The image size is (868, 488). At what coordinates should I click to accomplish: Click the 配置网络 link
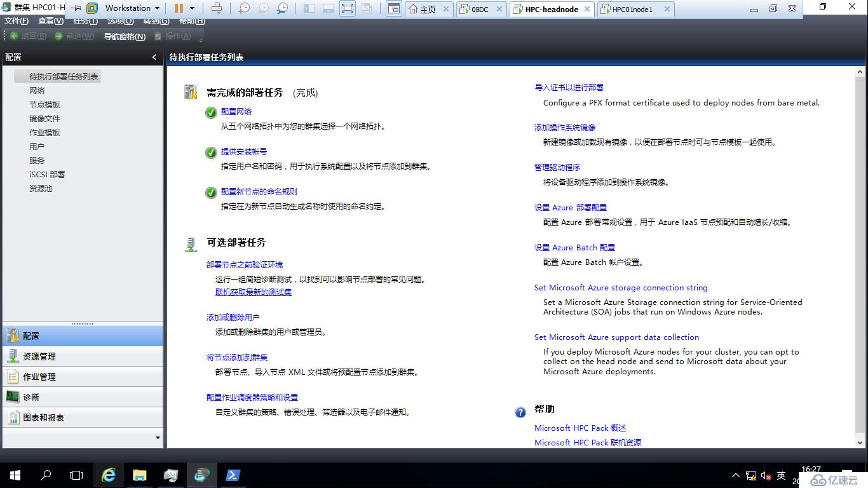pyautogui.click(x=236, y=111)
